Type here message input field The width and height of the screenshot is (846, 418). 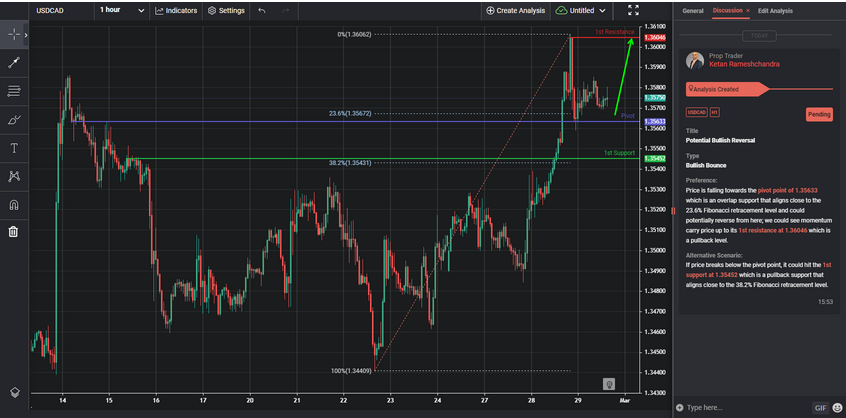pyautogui.click(x=747, y=408)
